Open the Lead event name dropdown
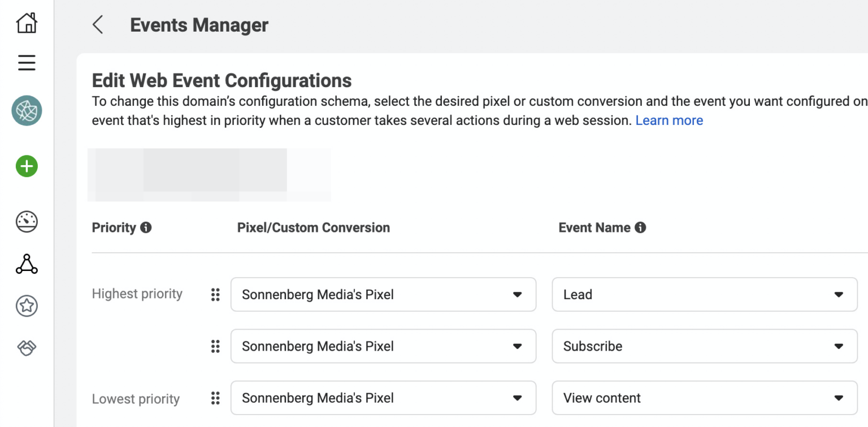Viewport: 868px width, 427px height. click(x=705, y=295)
